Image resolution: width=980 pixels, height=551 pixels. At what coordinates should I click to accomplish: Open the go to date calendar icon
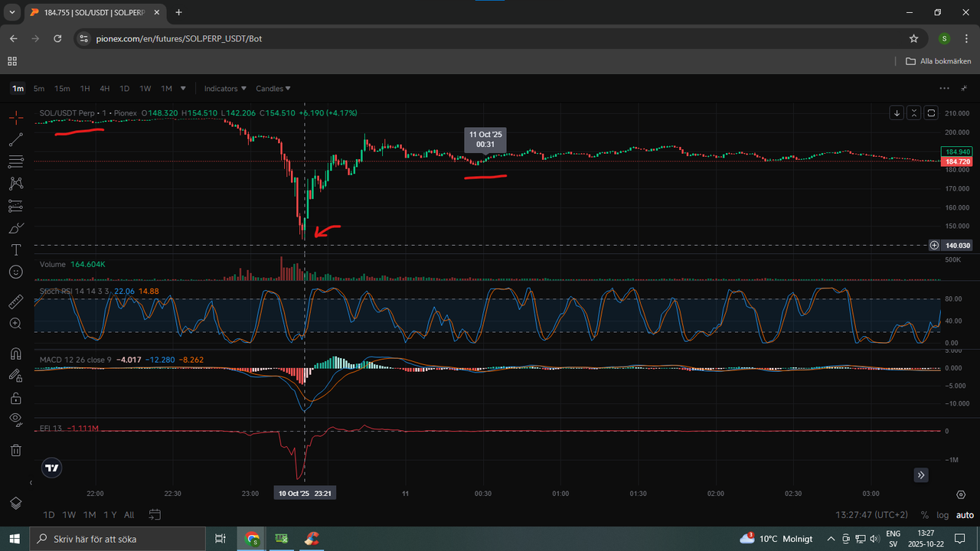[x=155, y=515]
